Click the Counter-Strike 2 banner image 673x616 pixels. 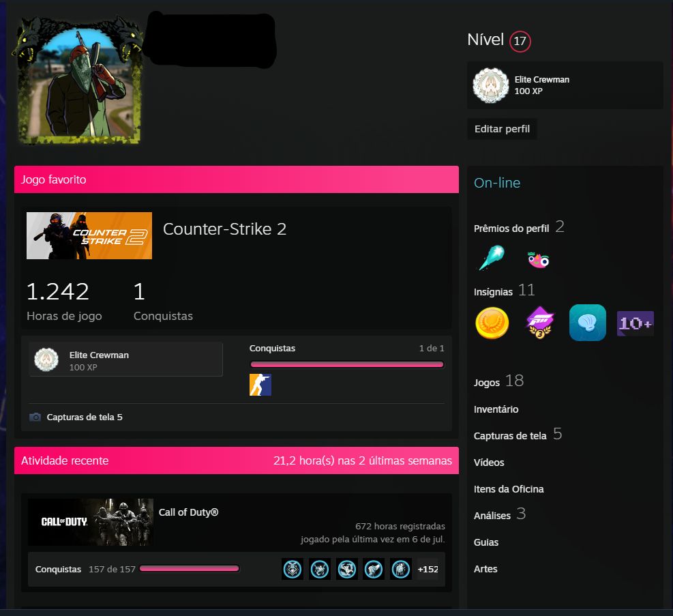click(x=89, y=235)
